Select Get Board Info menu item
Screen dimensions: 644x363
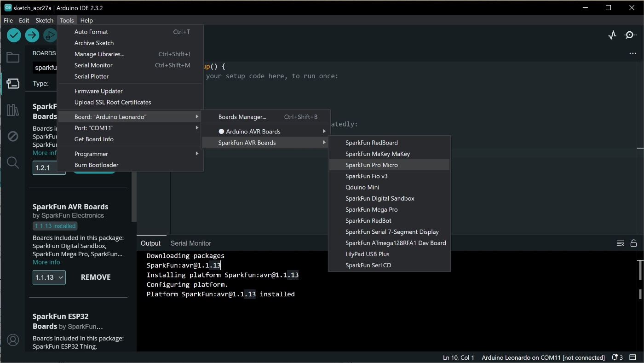tap(130, 139)
